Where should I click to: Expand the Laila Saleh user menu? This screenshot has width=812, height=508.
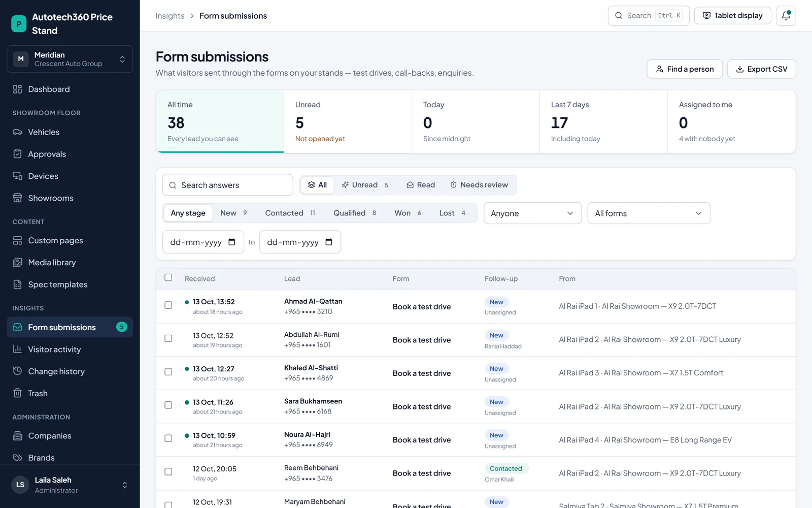(70, 485)
